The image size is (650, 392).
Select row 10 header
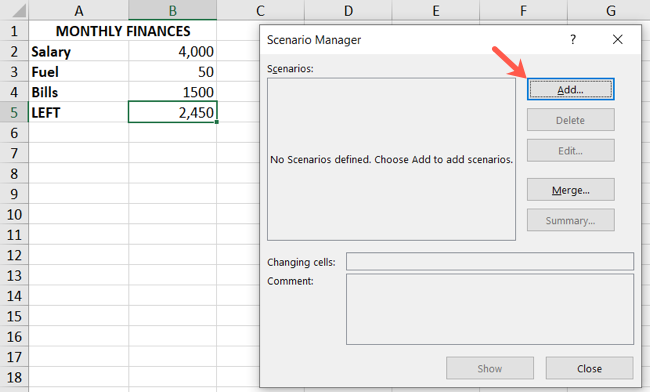tap(14, 214)
